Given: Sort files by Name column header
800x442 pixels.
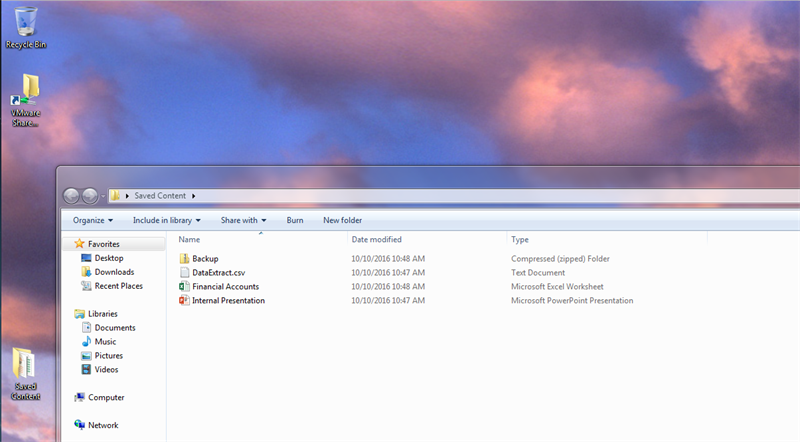Looking at the screenshot, I should click(x=190, y=240).
